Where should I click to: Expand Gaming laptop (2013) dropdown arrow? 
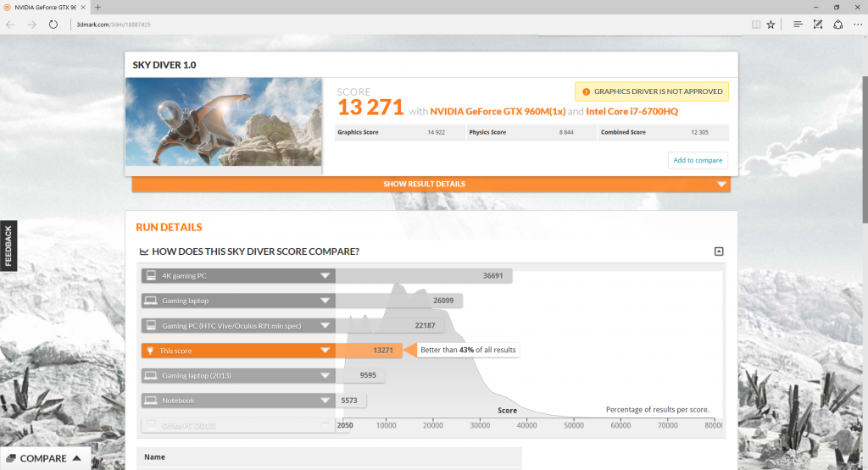[325, 375]
